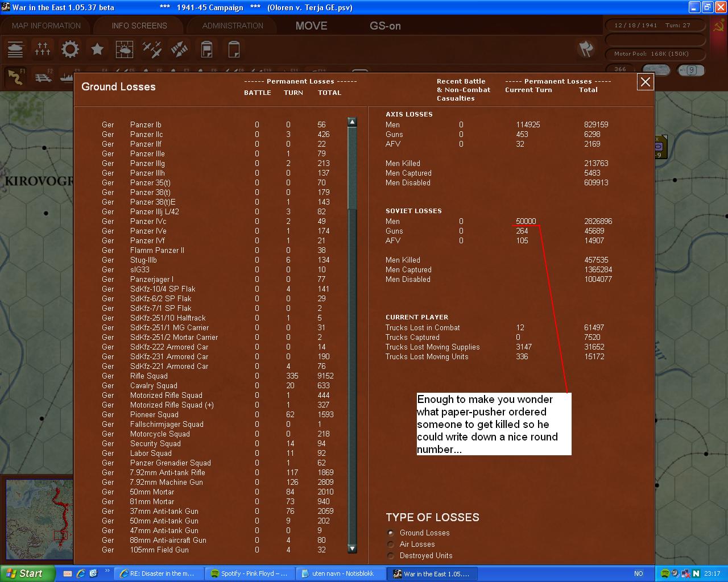This screenshot has height=582, width=728.
Task: Click the loss list scrollbar thumb
Action: 352,168
